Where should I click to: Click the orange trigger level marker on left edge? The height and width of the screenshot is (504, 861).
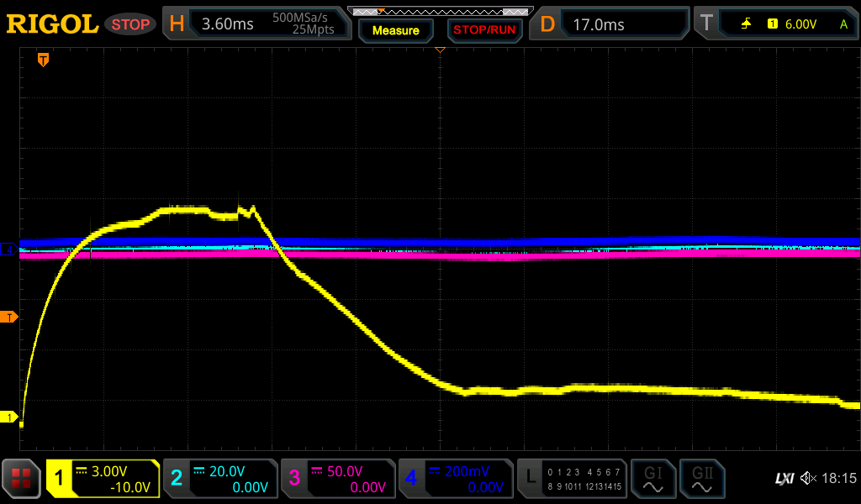pyautogui.click(x=10, y=317)
